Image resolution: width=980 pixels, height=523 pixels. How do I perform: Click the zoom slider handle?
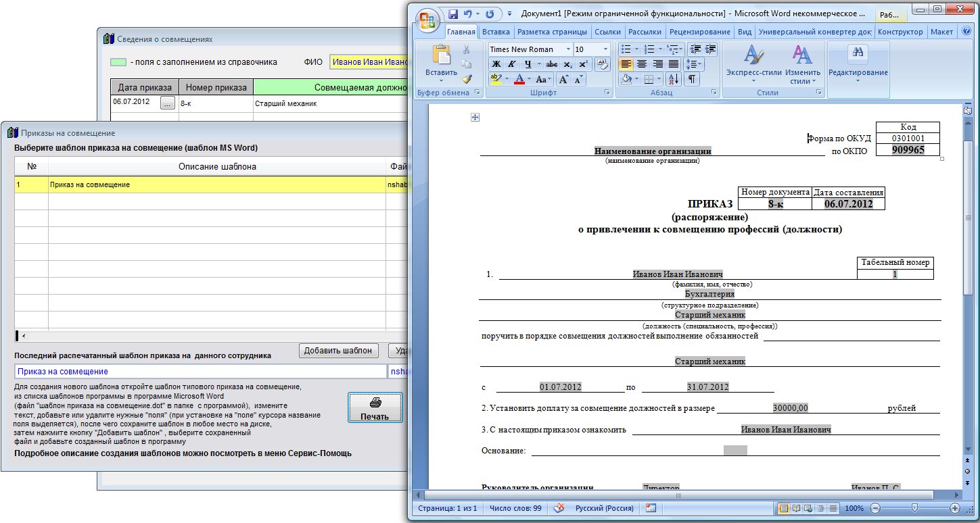[x=914, y=508]
